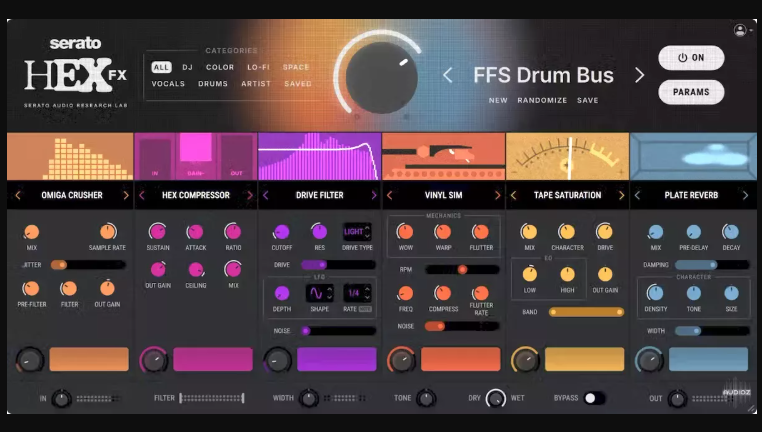Toggle the orange Omiga Crusher enable block
The width and height of the screenshot is (762, 432).
(89, 359)
